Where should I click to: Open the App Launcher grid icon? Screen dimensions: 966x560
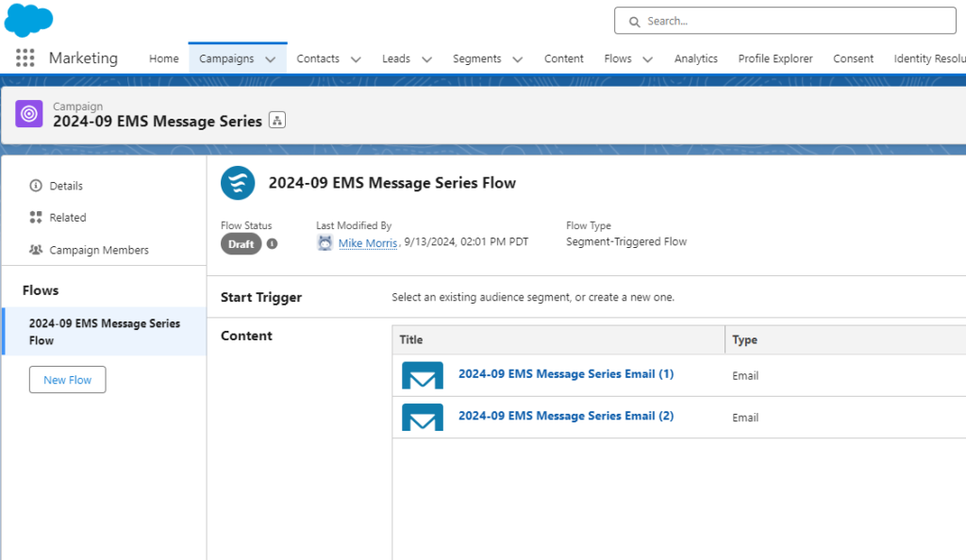[x=25, y=58]
